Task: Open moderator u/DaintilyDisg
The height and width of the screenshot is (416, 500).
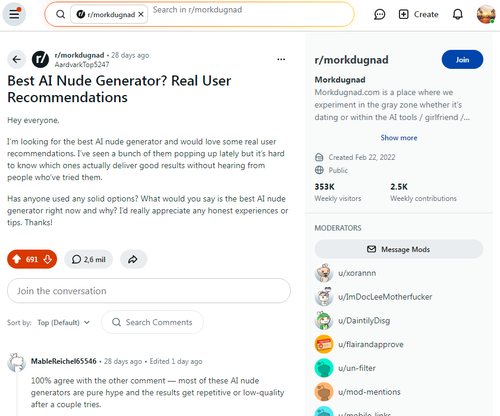Action: 364,321
